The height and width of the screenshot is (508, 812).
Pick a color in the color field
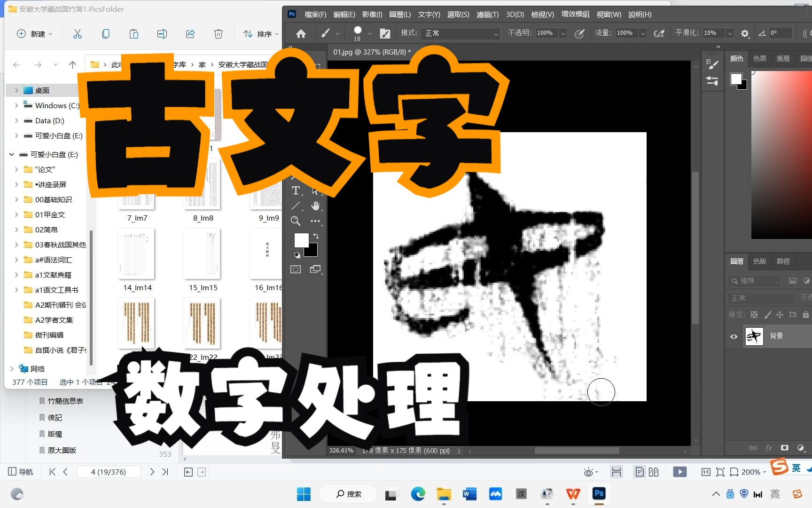click(781, 155)
